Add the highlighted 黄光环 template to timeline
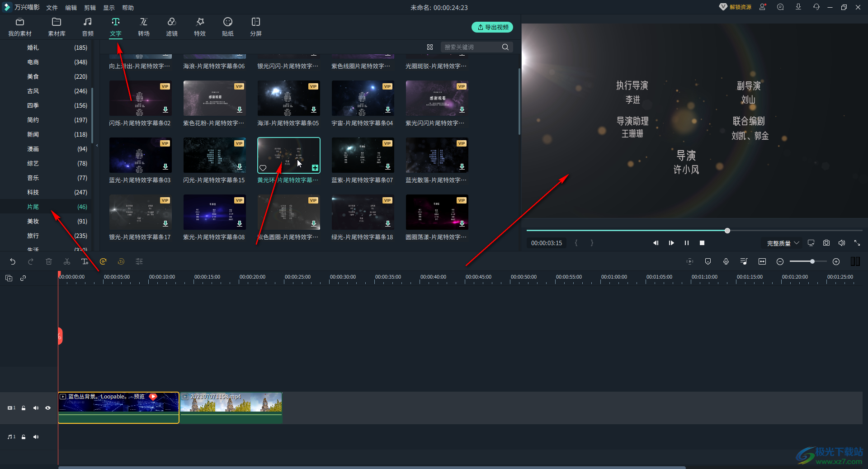The image size is (868, 469). click(x=315, y=168)
